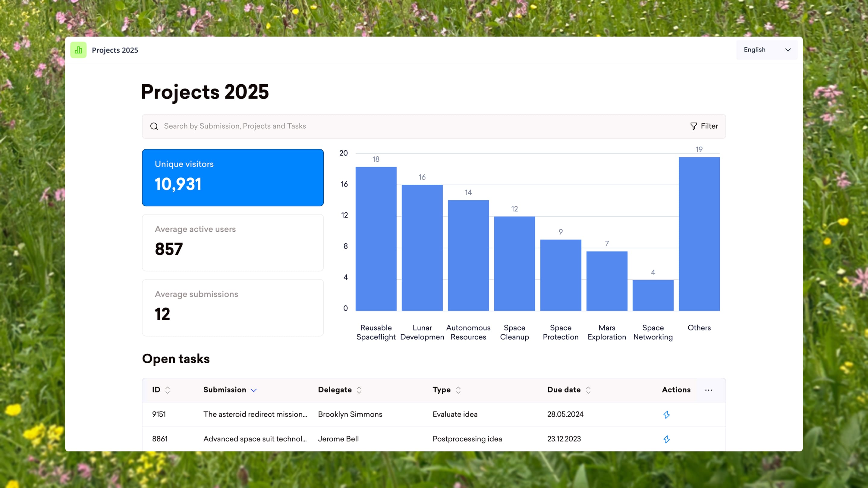Viewport: 868px width, 488px height.
Task: Click the Autonomous Resources bar in chart
Action: [468, 256]
